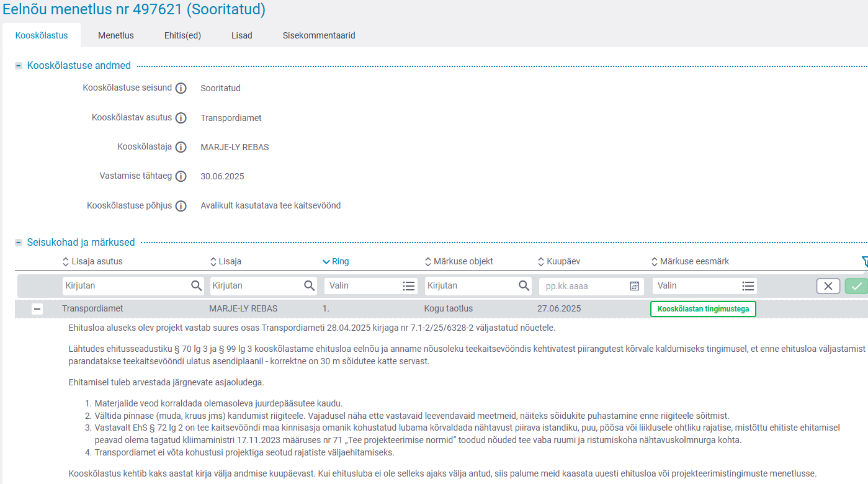Click the 30.06.2025 deadline value
Image resolution: width=868 pixels, height=484 pixels.
tap(222, 176)
